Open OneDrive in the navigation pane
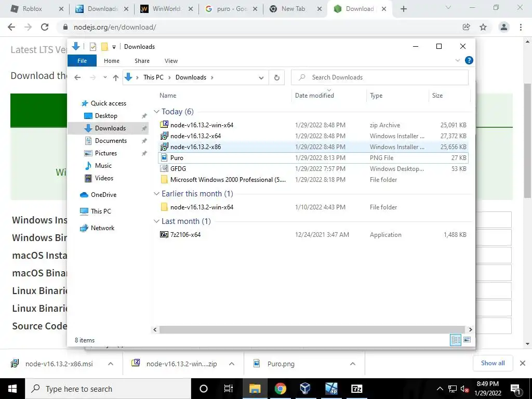Viewport: 532px width, 399px height. tap(98, 195)
